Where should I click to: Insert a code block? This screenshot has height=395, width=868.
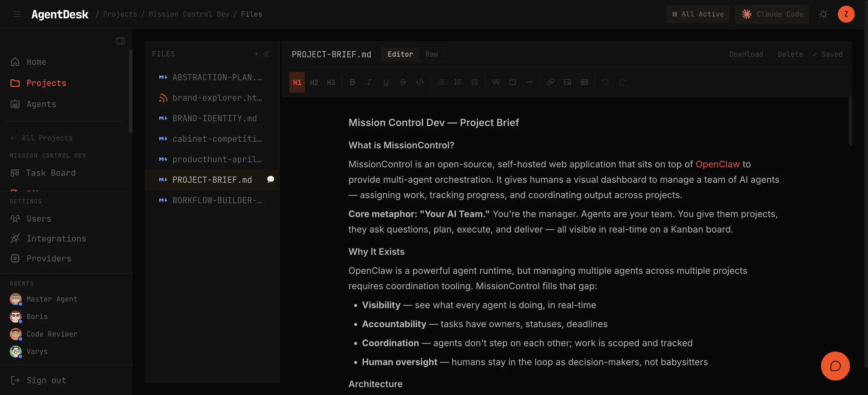click(x=512, y=82)
